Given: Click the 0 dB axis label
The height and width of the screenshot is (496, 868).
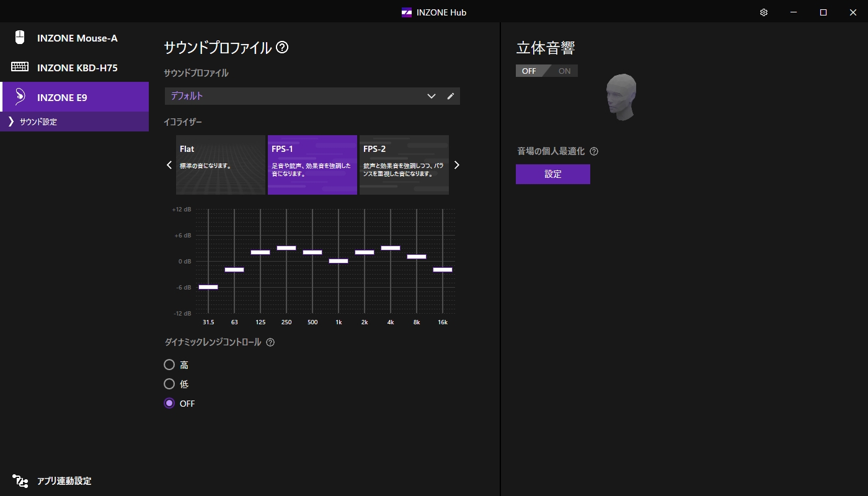Looking at the screenshot, I should (x=184, y=262).
